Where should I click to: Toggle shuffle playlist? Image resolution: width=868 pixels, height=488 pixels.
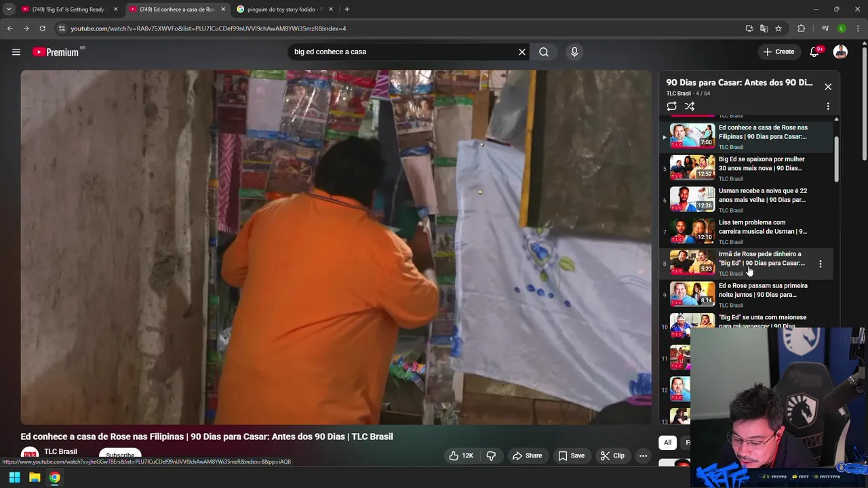[690, 106]
